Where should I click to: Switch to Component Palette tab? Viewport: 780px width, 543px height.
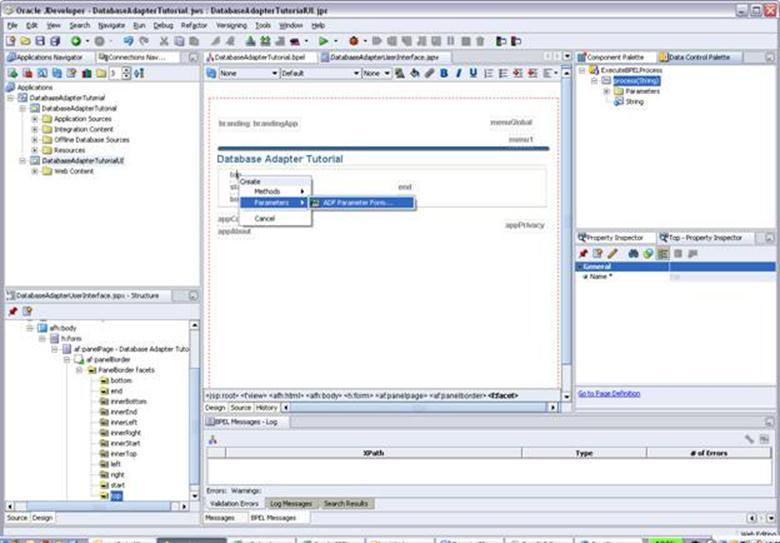pyautogui.click(x=616, y=57)
